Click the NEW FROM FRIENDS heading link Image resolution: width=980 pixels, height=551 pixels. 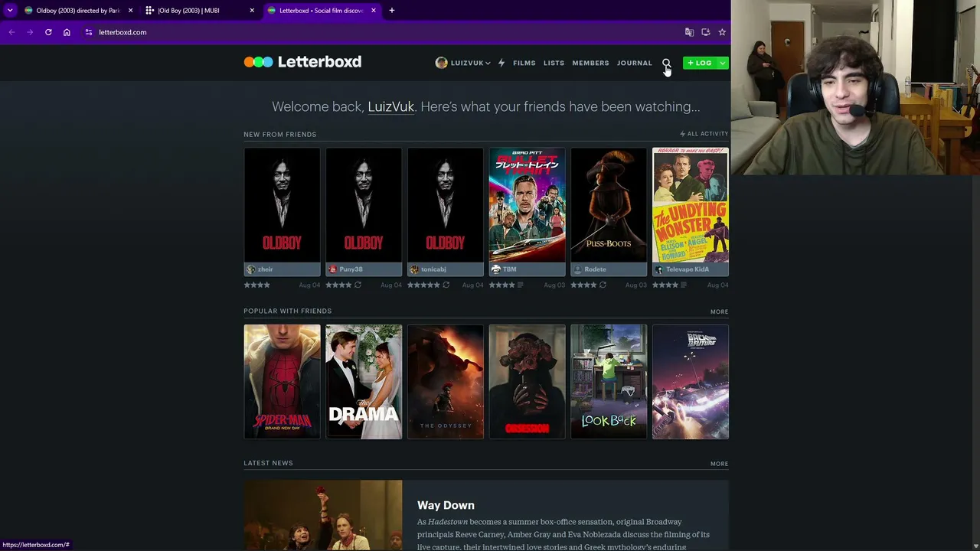click(280, 135)
